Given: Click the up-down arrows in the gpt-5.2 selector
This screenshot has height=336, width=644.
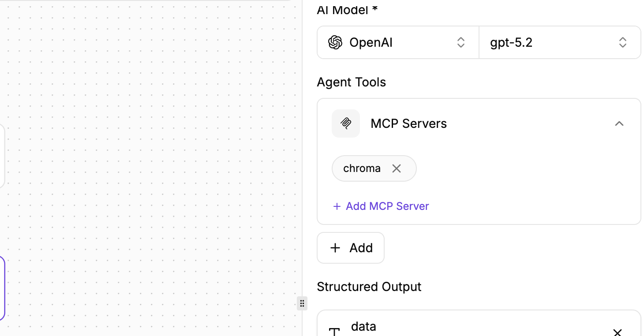Looking at the screenshot, I should point(622,42).
